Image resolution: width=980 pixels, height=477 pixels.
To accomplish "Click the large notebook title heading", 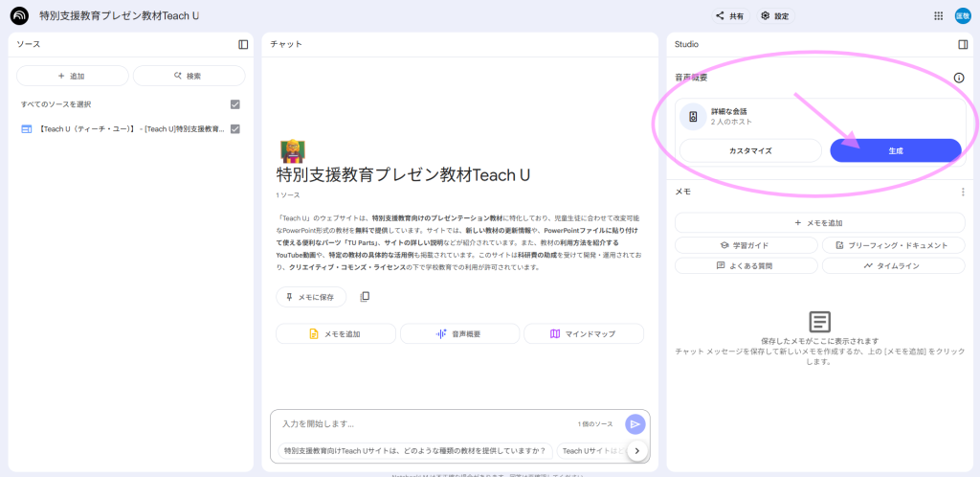I will point(403,175).
